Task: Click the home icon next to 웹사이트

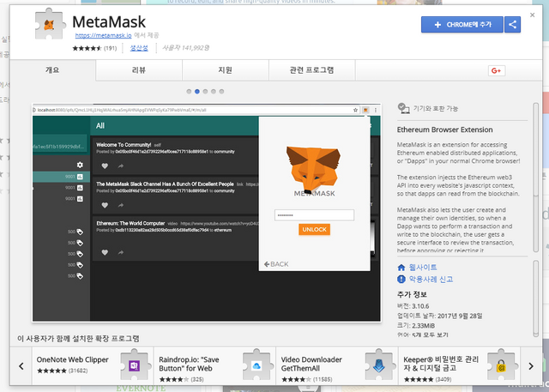Action: (x=401, y=268)
